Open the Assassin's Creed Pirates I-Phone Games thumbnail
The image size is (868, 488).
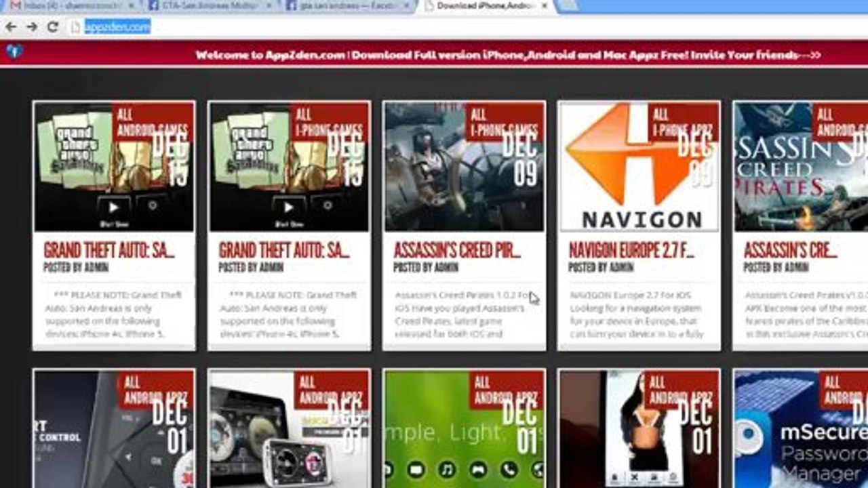point(464,167)
